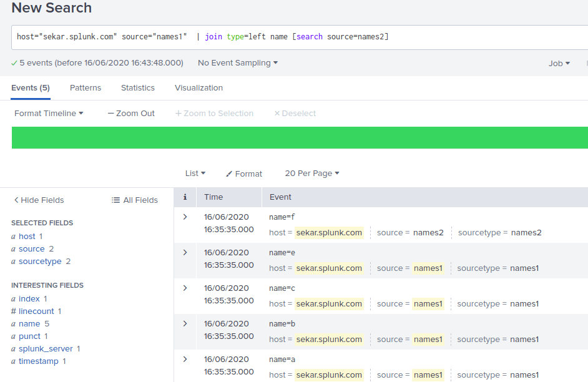
Task: Switch to the Patterns tab
Action: click(86, 87)
